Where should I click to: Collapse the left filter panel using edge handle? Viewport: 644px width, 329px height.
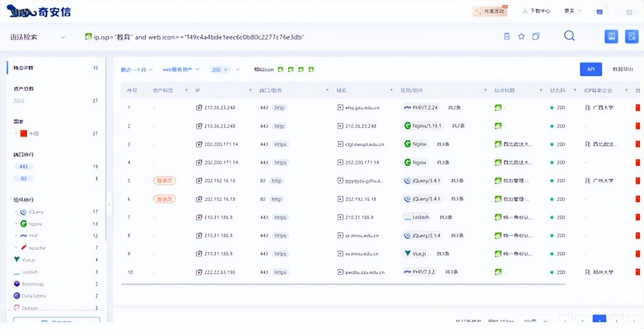click(110, 203)
